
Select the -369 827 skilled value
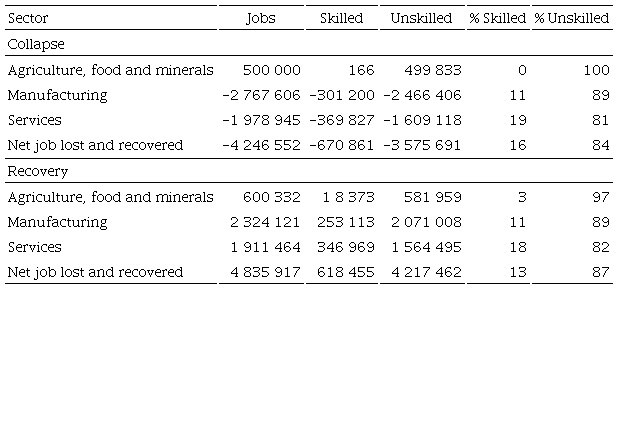pos(341,120)
